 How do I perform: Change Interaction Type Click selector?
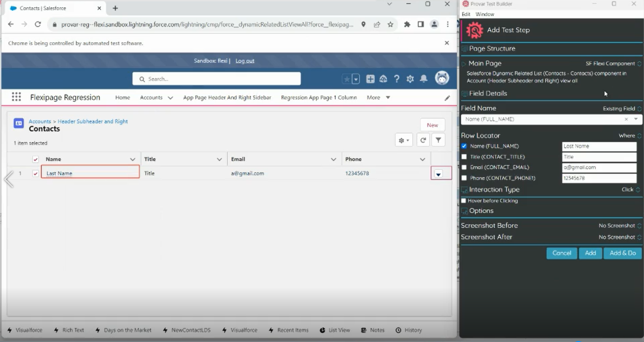pyautogui.click(x=631, y=190)
